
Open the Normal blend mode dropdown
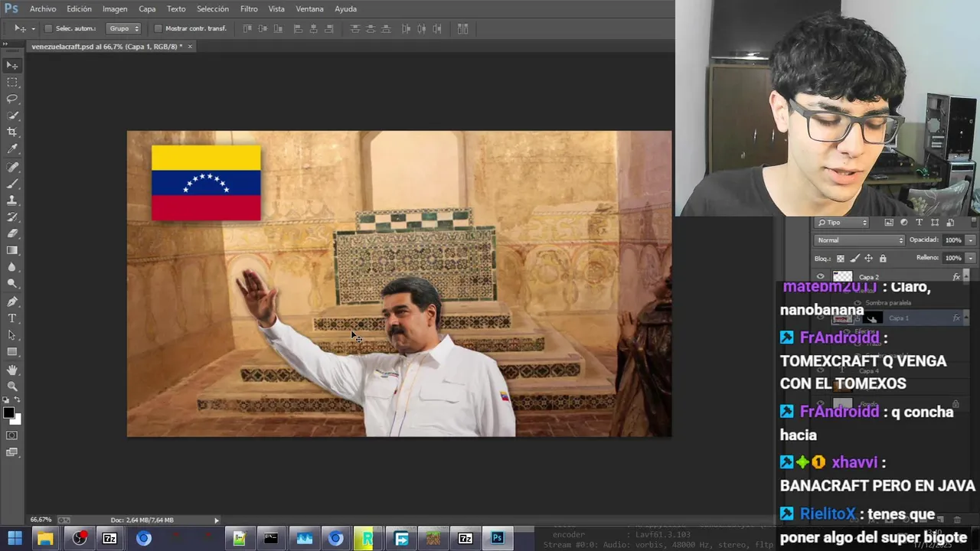point(858,240)
